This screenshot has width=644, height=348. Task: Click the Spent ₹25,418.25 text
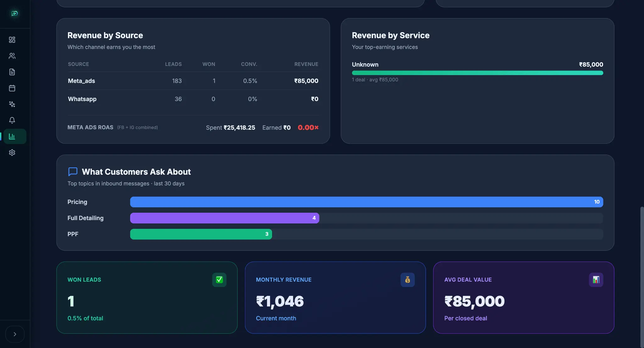tap(230, 127)
